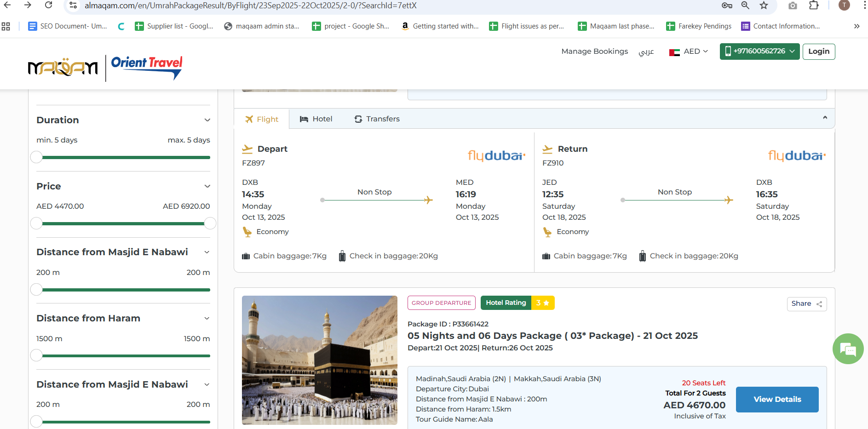
Task: Click the View Details button
Action: 777,400
